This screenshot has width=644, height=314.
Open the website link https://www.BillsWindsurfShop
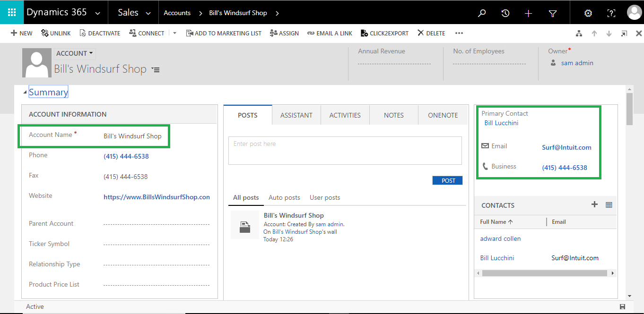(157, 197)
